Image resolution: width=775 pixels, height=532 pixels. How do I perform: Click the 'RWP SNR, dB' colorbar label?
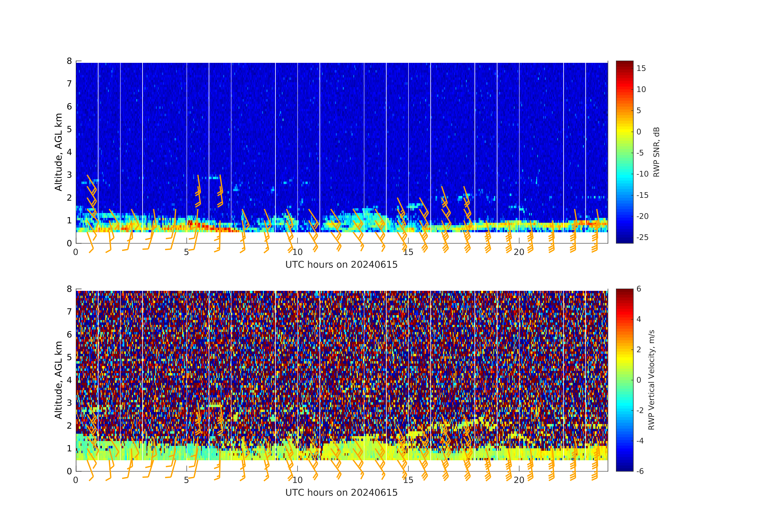point(656,152)
